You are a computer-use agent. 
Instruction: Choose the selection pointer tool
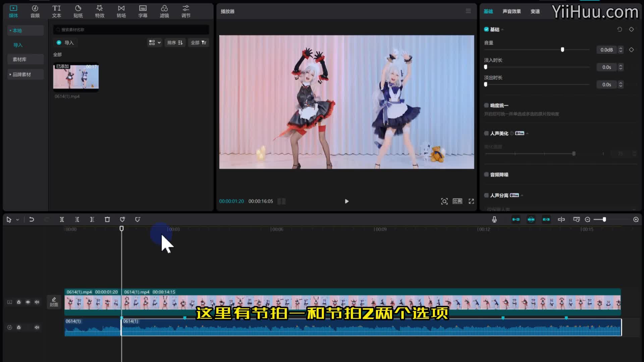coord(9,220)
